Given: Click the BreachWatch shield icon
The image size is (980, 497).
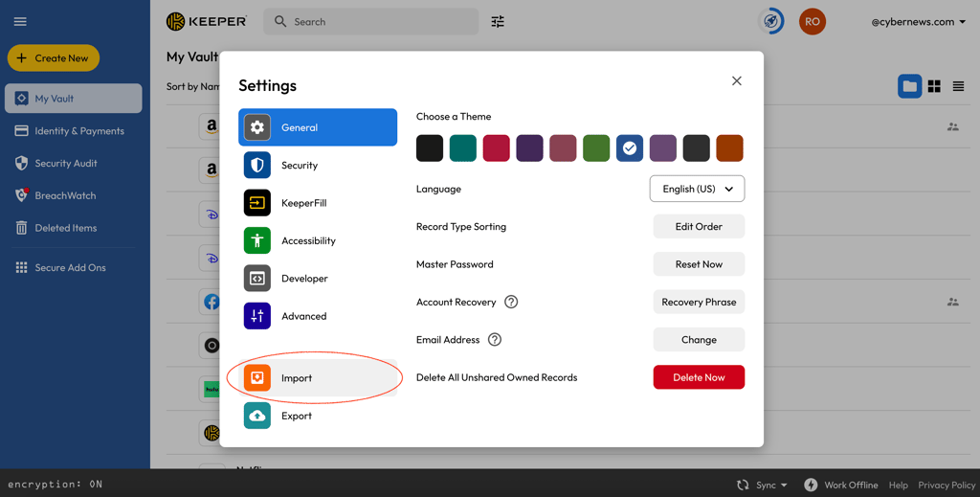Looking at the screenshot, I should point(21,195).
